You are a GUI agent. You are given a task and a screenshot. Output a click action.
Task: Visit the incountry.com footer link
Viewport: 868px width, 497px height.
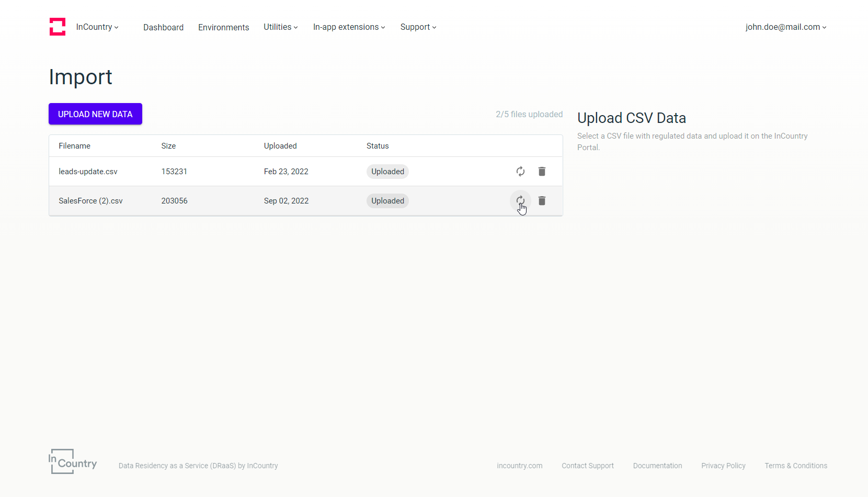tap(520, 466)
